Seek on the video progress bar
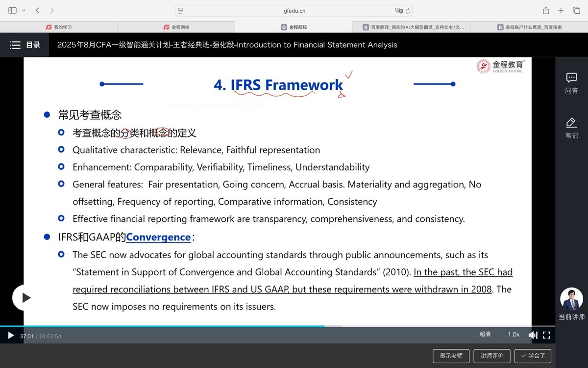The width and height of the screenshot is (588, 368). (x=277, y=326)
